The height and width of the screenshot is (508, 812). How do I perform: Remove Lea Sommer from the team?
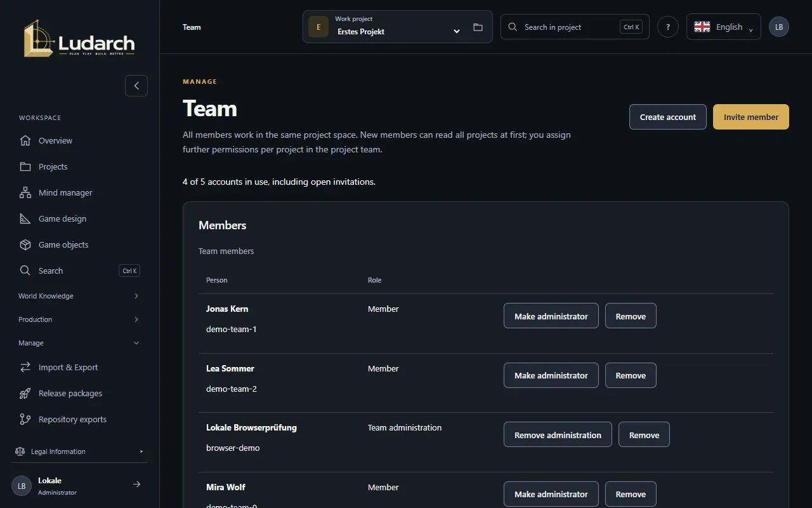click(x=631, y=375)
